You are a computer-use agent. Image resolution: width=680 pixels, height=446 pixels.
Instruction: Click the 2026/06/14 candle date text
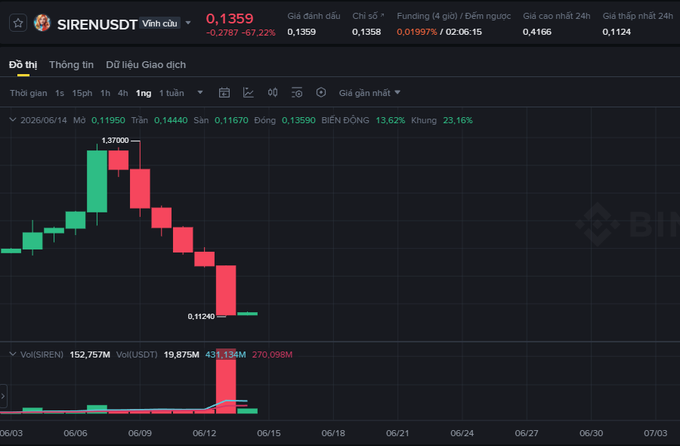coord(43,120)
